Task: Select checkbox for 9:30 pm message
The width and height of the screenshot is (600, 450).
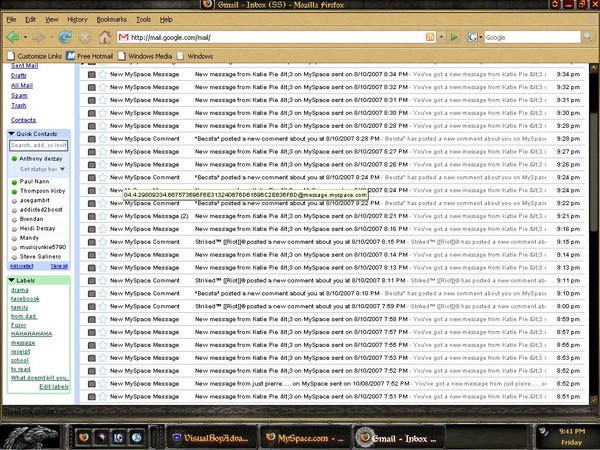Action: (91, 113)
